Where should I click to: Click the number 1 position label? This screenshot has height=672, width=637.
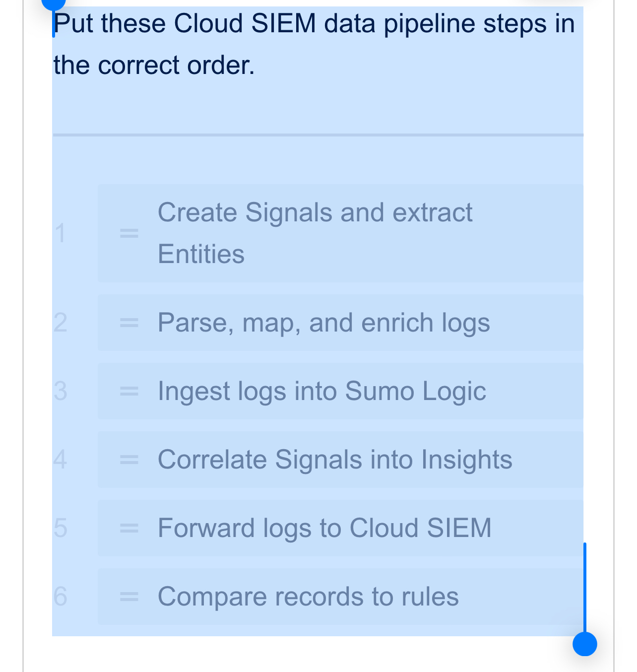click(x=60, y=233)
